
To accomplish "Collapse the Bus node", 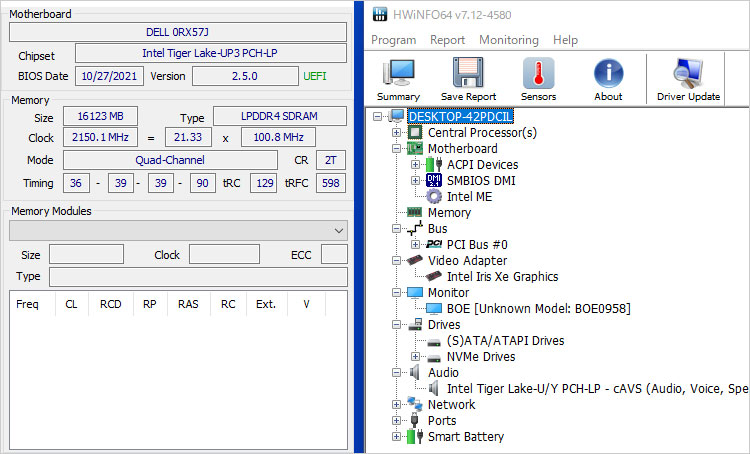I will (x=396, y=228).
